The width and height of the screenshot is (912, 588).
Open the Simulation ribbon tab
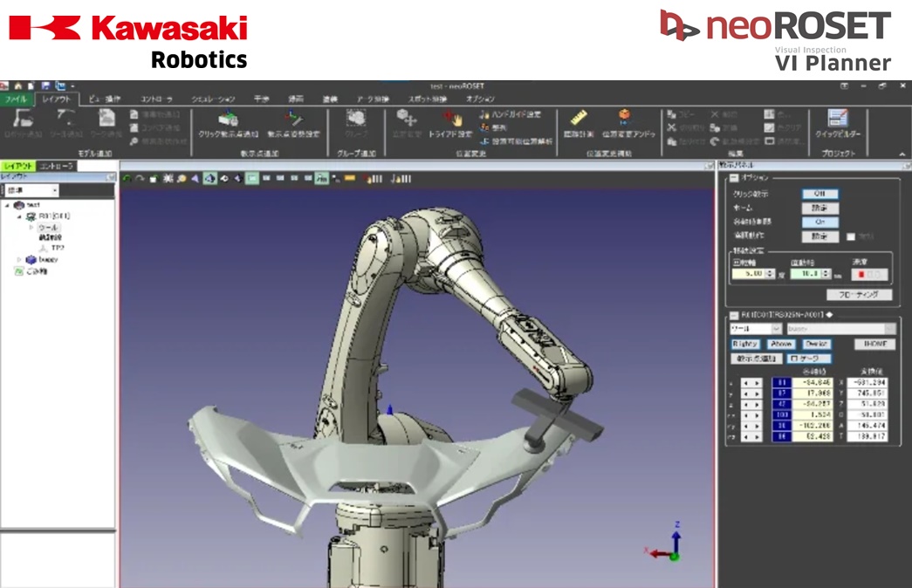pos(213,99)
